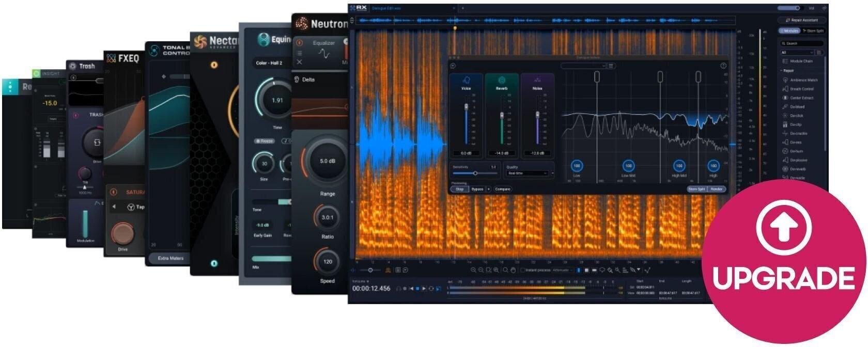868x347 pixels.
Task: Toggle Neutron power button near Equalizer
Action: [x=300, y=43]
